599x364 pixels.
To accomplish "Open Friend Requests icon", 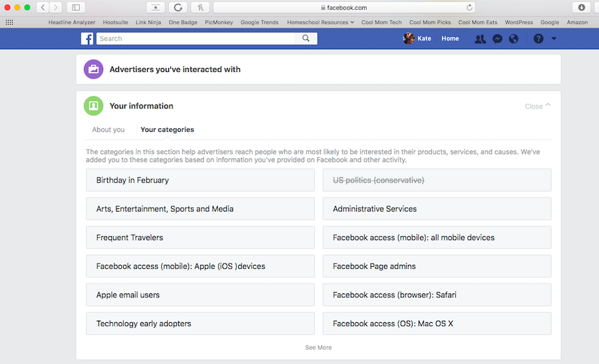I will tap(480, 39).
